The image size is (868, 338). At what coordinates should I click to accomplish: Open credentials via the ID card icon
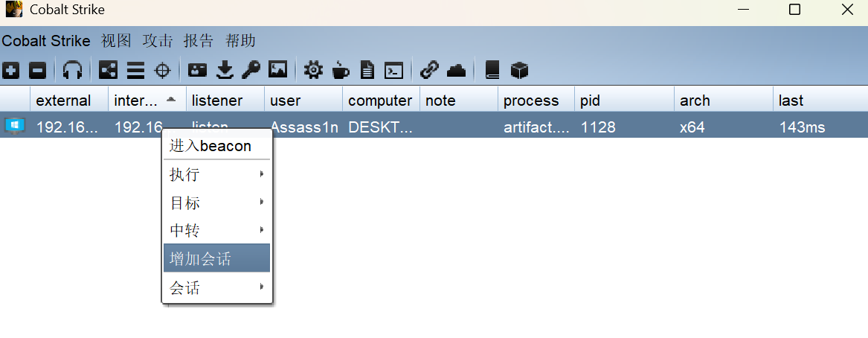click(197, 71)
